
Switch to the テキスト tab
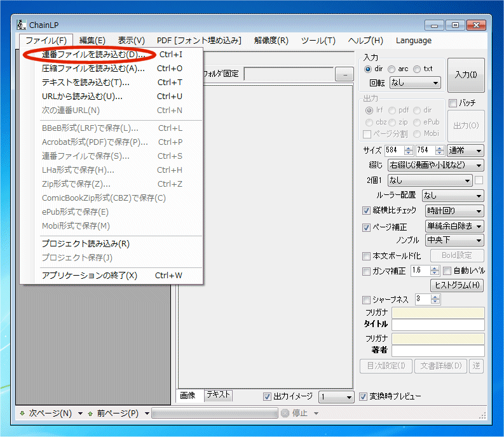(218, 395)
